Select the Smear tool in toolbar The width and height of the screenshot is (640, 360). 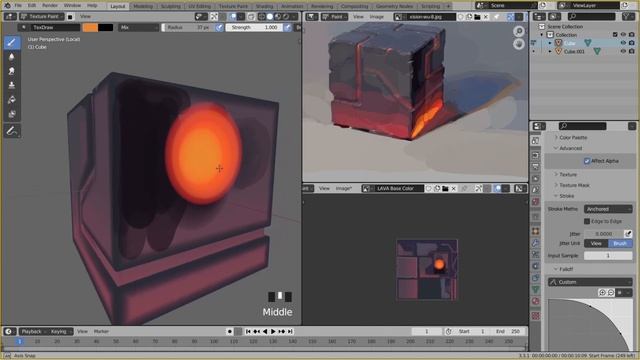[12, 71]
